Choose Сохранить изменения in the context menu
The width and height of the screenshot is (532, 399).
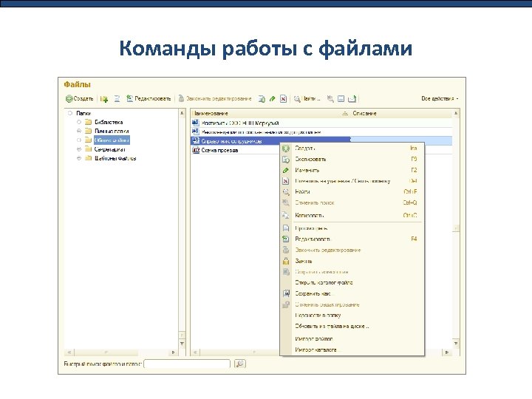click(352, 272)
